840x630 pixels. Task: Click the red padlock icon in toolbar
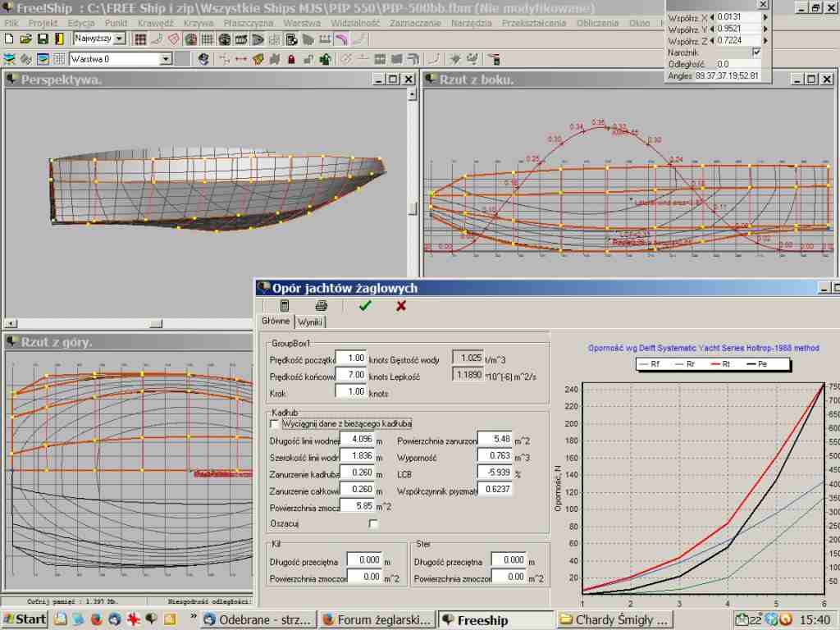pyautogui.click(x=291, y=59)
